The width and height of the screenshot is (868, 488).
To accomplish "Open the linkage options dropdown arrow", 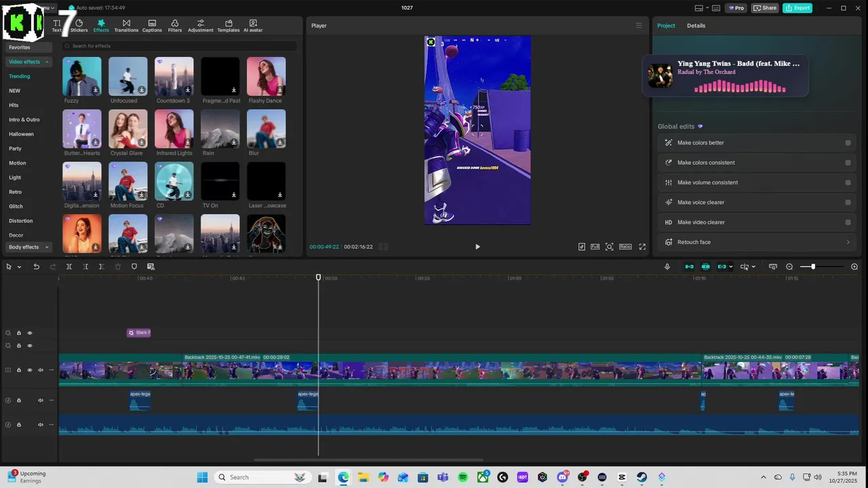I will pyautogui.click(x=730, y=267).
